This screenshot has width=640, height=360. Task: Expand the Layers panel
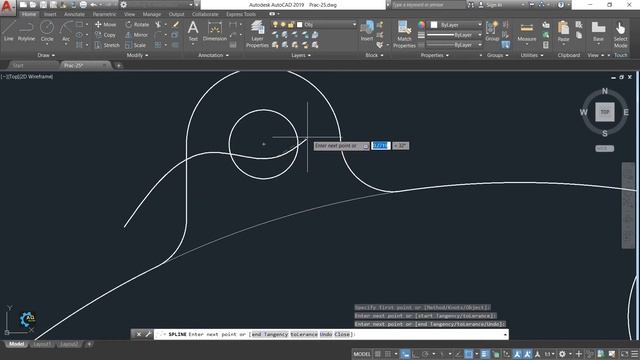[x=301, y=55]
